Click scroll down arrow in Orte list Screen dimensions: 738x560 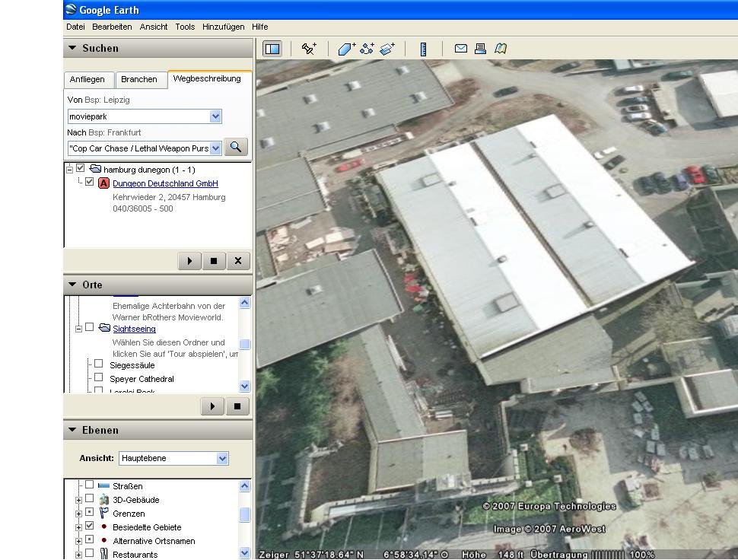coord(245,387)
